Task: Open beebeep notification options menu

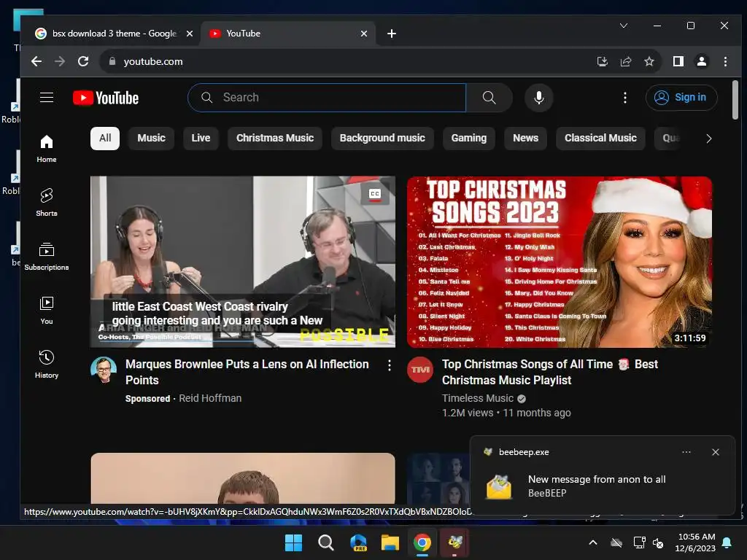Action: pos(686,452)
